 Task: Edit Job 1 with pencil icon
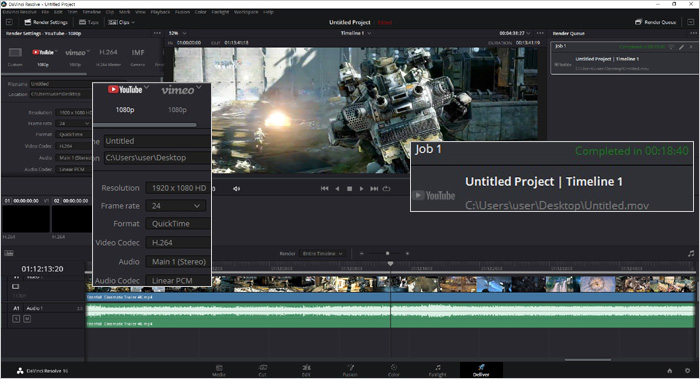[x=682, y=46]
